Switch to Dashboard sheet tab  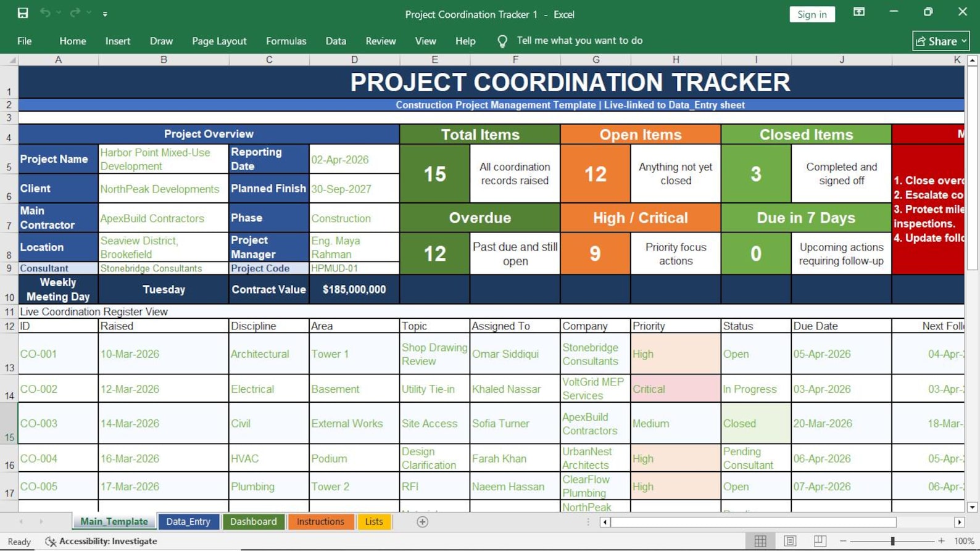point(254,522)
